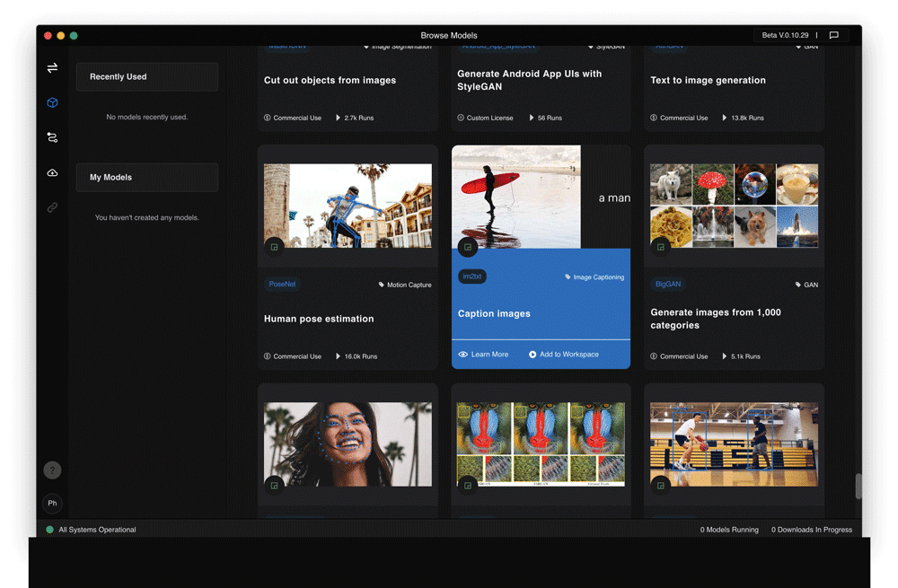
Task: Open the connected-nodes icon in the left sidebar
Action: [x=52, y=137]
